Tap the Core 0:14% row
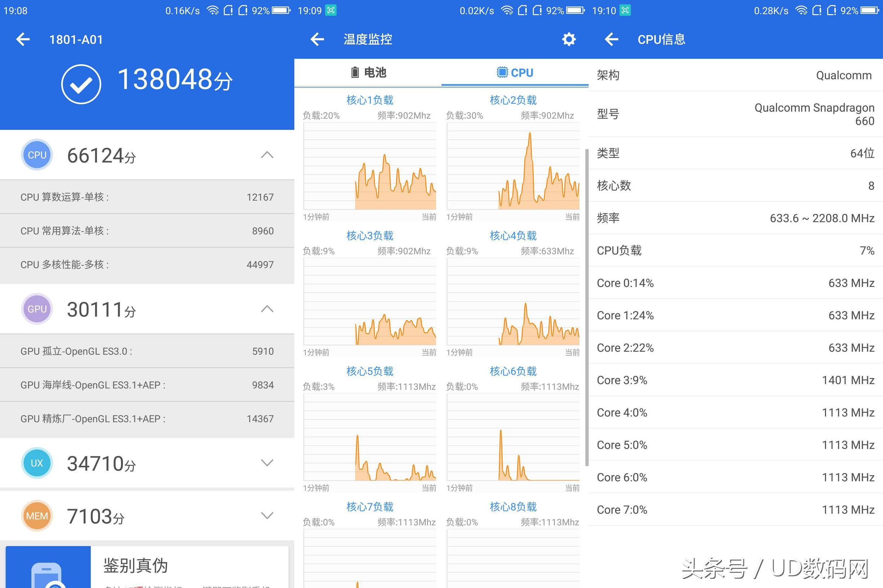The height and width of the screenshot is (588, 883). click(x=736, y=283)
